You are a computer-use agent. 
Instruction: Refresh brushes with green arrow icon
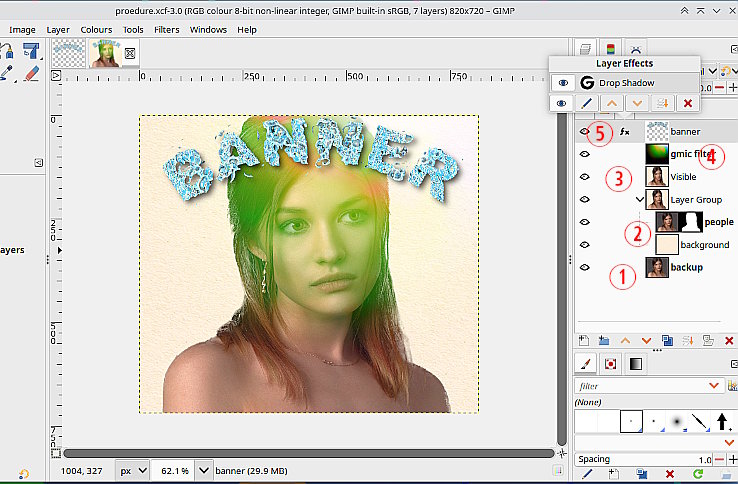tap(698, 474)
